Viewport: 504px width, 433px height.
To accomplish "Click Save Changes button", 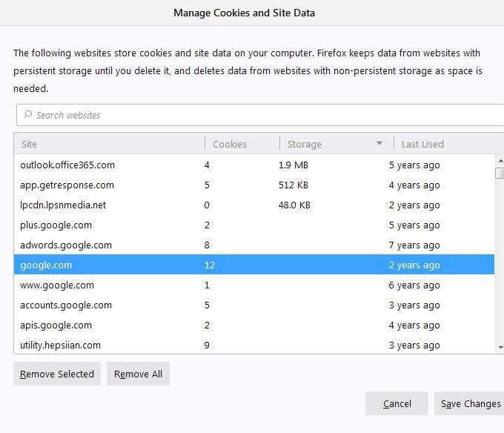I will (470, 403).
